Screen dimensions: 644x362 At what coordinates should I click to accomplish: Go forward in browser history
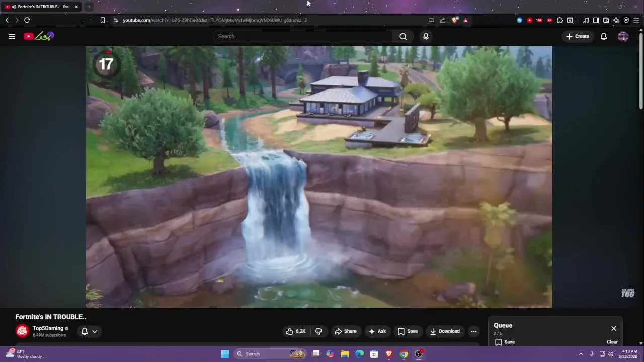(x=17, y=20)
